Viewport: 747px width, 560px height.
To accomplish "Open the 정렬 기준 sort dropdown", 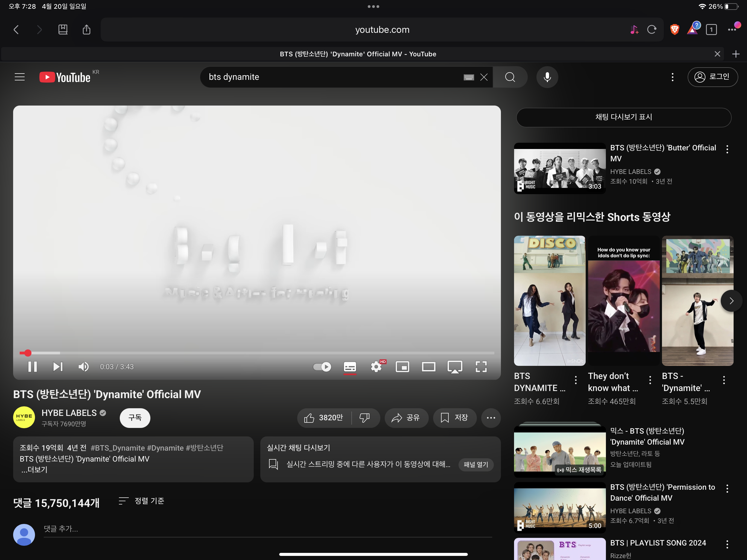I will (x=141, y=501).
